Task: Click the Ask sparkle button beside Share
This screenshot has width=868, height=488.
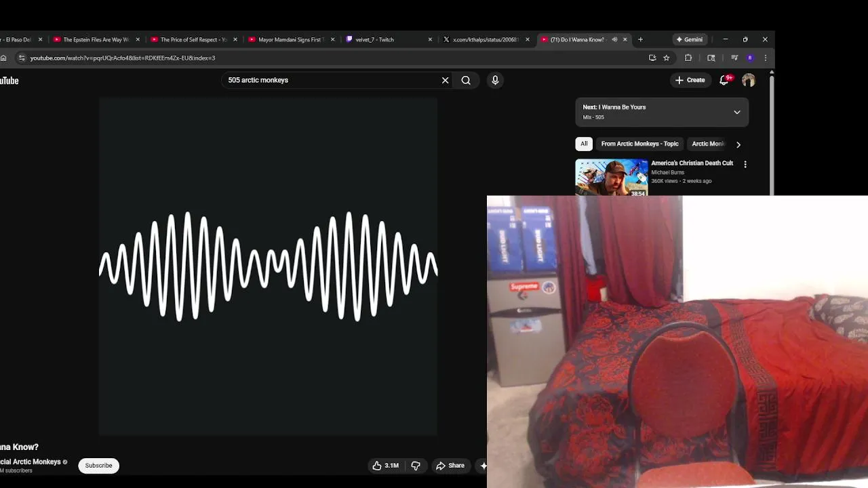Action: point(482,466)
